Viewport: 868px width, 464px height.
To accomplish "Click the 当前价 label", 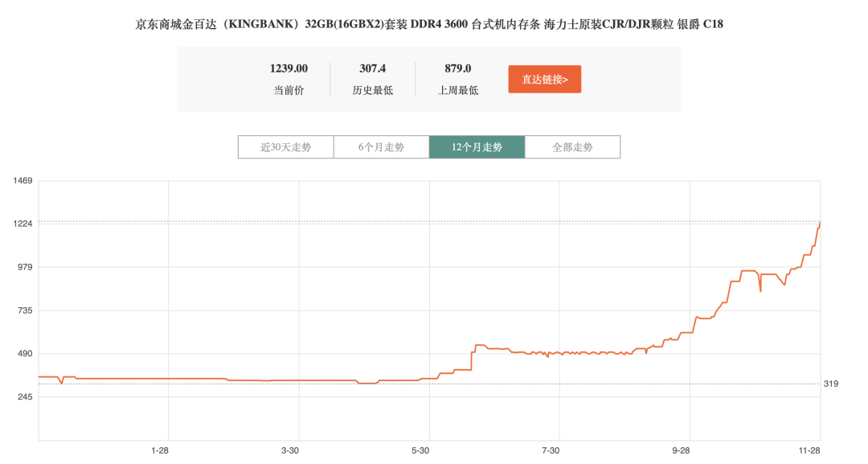I will click(x=289, y=90).
